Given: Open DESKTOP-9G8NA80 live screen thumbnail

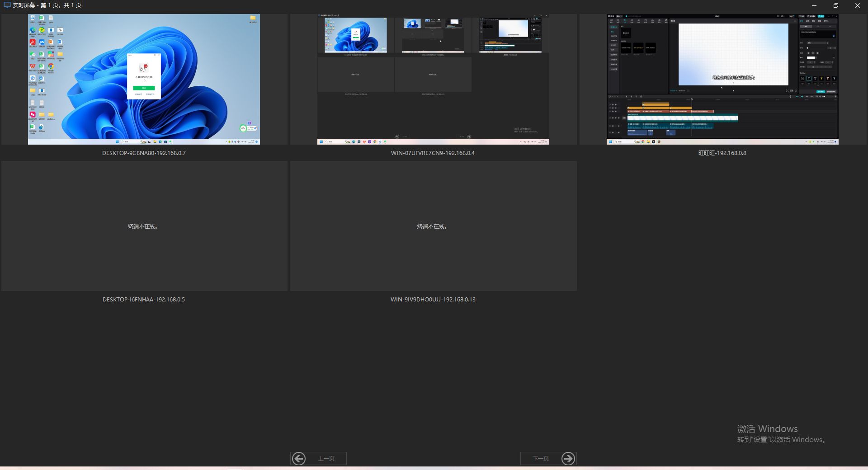Looking at the screenshot, I should [x=144, y=79].
